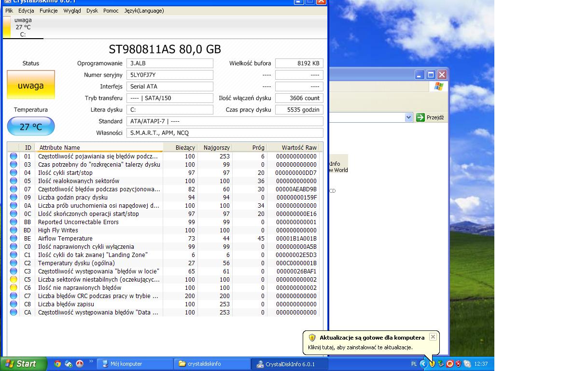
Task: Click the Najgorszy column header
Action: (215, 147)
